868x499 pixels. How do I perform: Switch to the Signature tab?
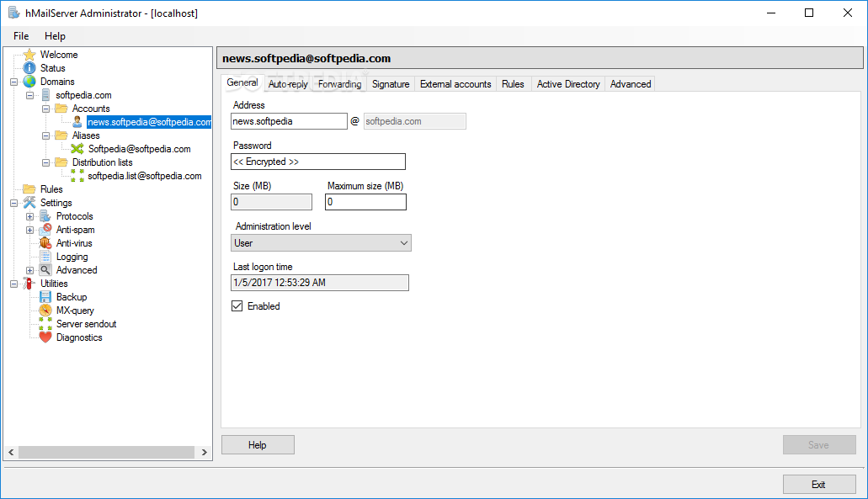click(x=391, y=84)
